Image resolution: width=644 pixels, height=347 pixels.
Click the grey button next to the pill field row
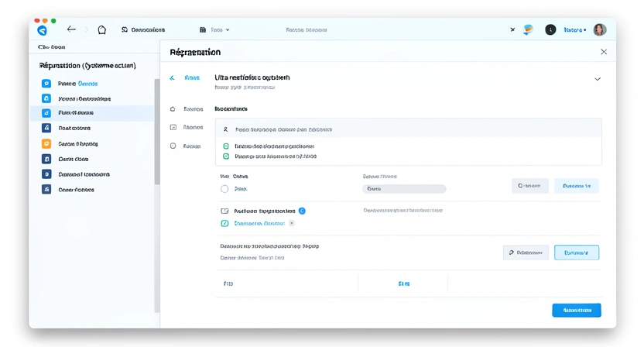[x=529, y=186]
